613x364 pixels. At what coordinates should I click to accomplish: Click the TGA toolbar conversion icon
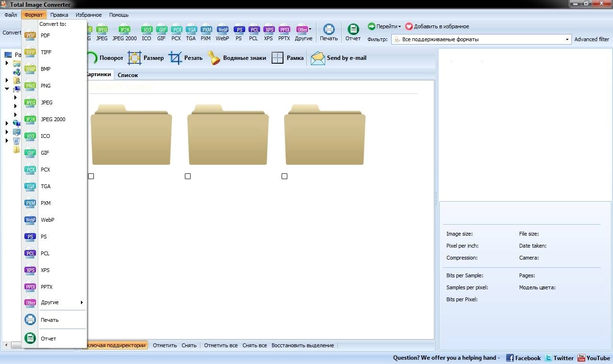coord(191,33)
